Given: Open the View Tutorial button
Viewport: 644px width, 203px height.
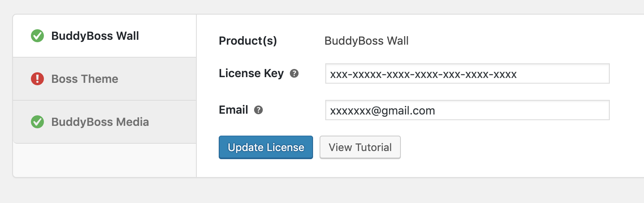Looking at the screenshot, I should pos(360,147).
